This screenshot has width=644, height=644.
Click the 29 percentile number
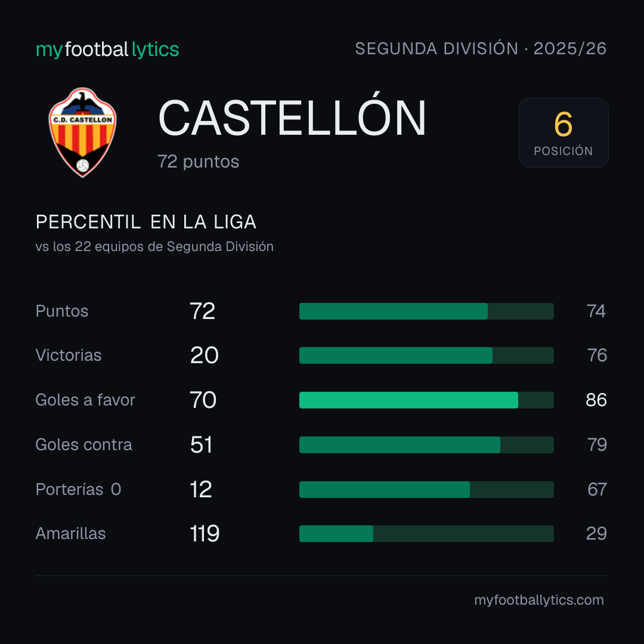pyautogui.click(x=596, y=534)
